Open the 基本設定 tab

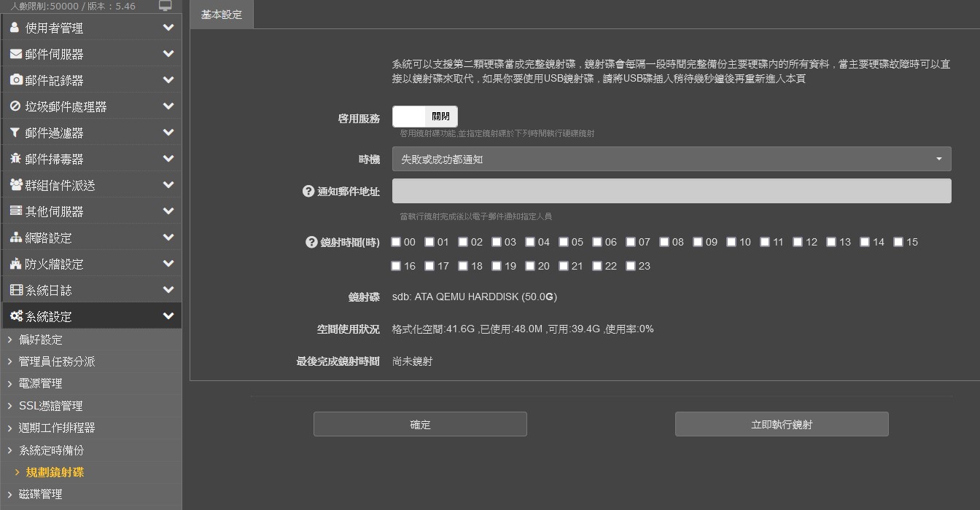tap(222, 15)
